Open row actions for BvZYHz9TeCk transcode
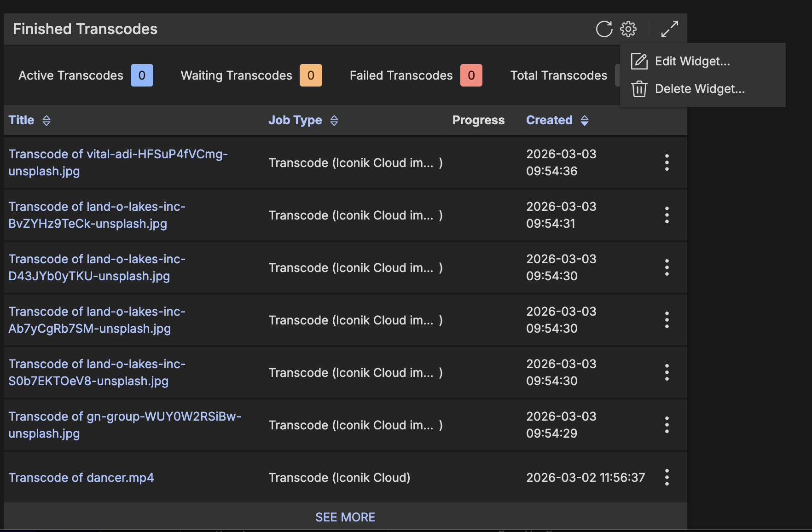Image resolution: width=812 pixels, height=532 pixels. pyautogui.click(x=667, y=215)
